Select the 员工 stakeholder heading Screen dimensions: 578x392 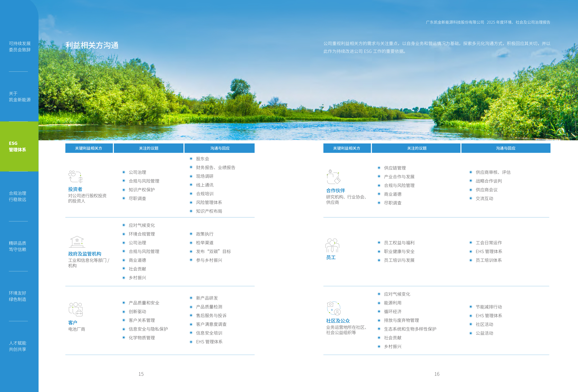331,257
